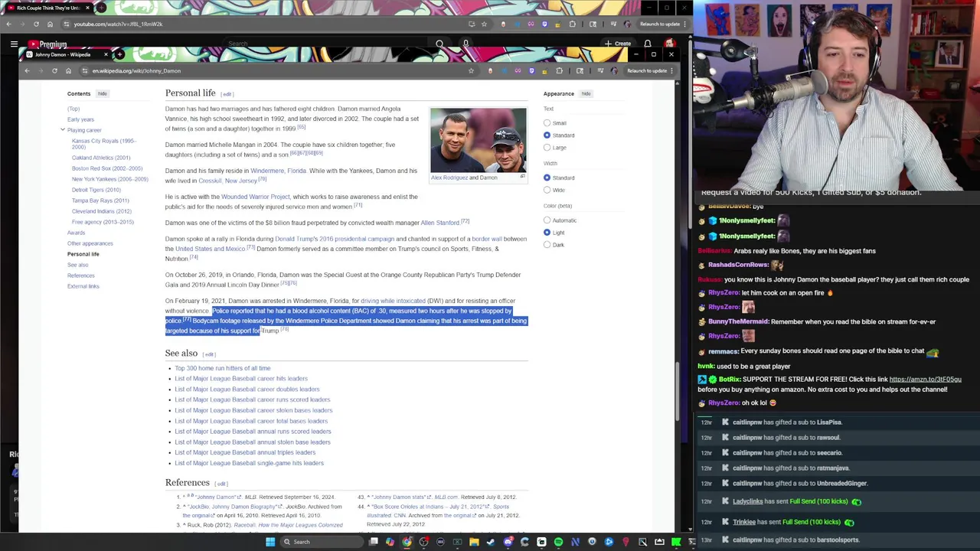
Task: Activate YouTube voice search microphone
Action: (465, 44)
